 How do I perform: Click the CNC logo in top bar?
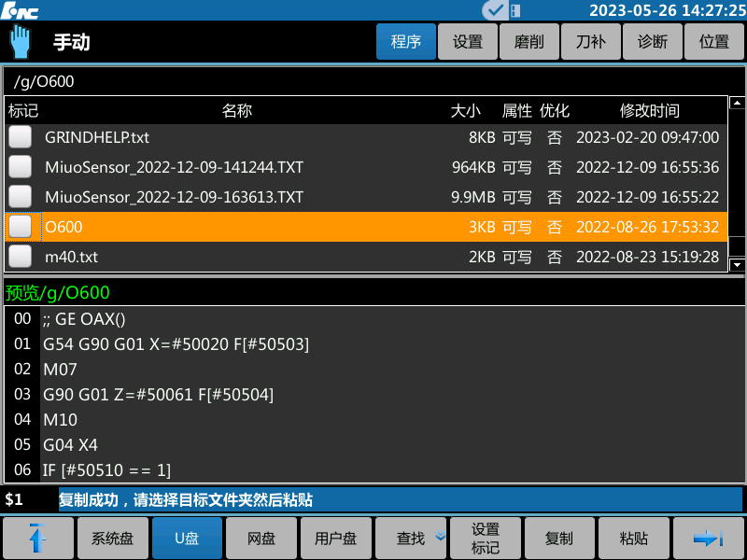[20, 10]
